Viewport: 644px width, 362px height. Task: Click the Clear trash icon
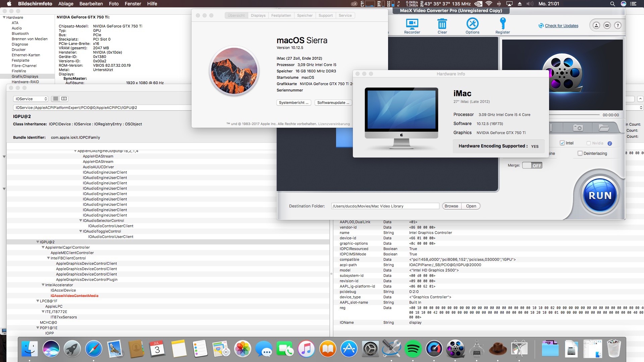coord(442,24)
